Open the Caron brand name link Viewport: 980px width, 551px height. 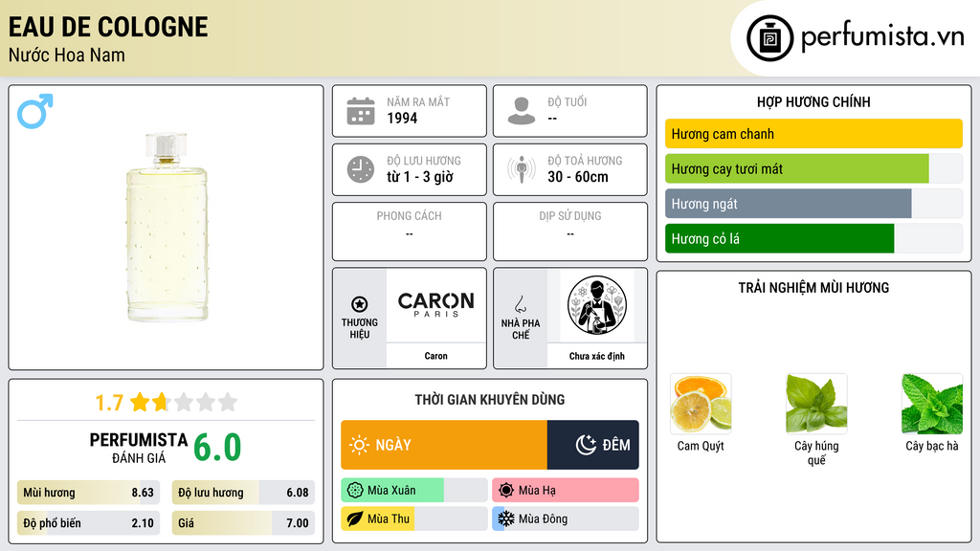(x=435, y=356)
